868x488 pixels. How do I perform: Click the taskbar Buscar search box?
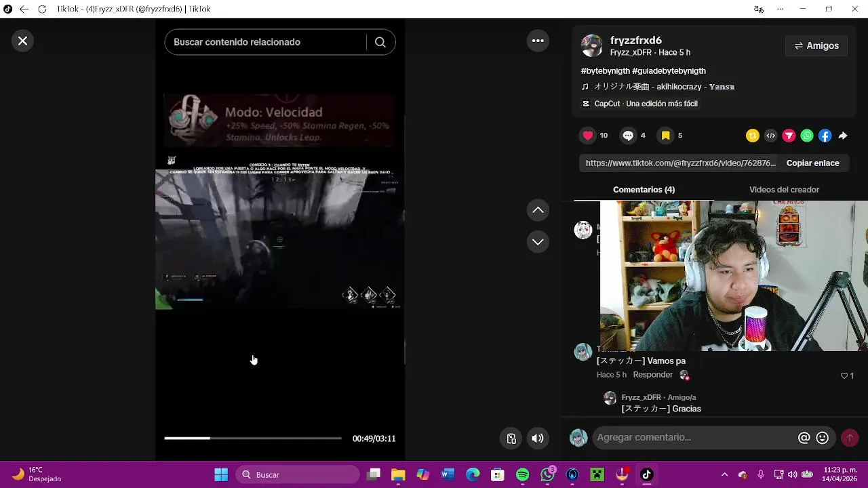point(298,474)
